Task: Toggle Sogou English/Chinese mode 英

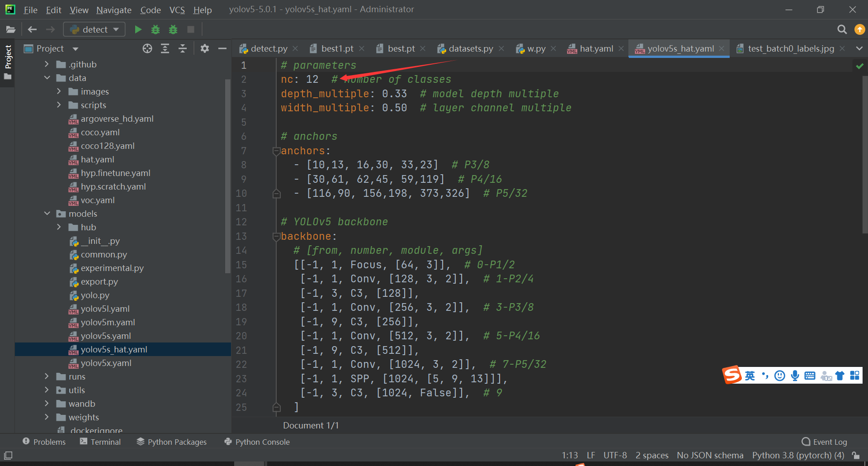Action: point(750,376)
